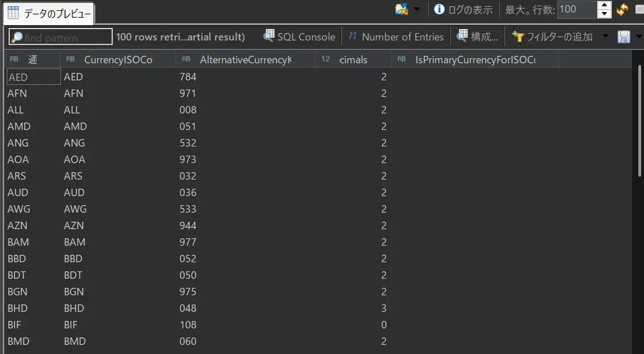Click the folder icon left of ログの表示
The width and height of the screenshot is (644, 354).
click(x=401, y=9)
